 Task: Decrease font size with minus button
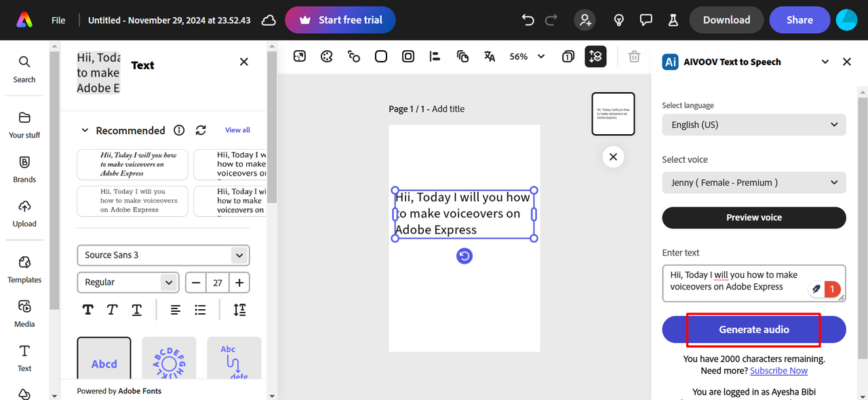click(196, 282)
